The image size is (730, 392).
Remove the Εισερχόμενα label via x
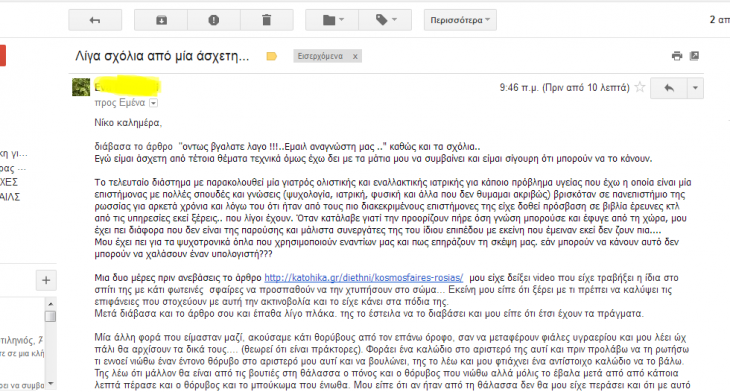pyautogui.click(x=355, y=56)
